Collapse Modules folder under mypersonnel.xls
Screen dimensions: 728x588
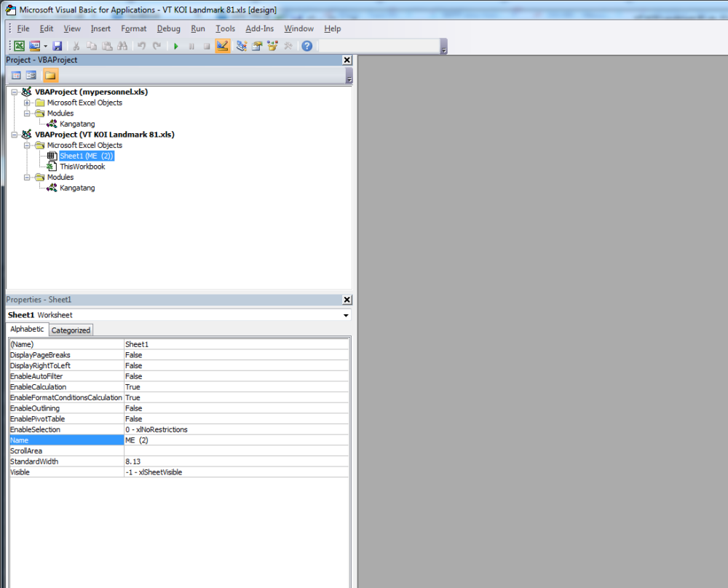click(27, 114)
